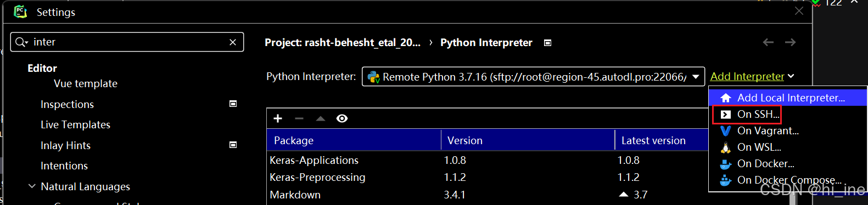Navigate back with the left arrow icon
Screen dimensions: 868x205
(x=768, y=42)
